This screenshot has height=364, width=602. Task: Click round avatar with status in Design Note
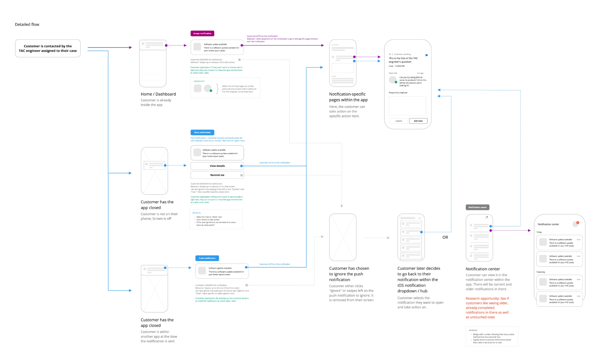click(x=208, y=88)
